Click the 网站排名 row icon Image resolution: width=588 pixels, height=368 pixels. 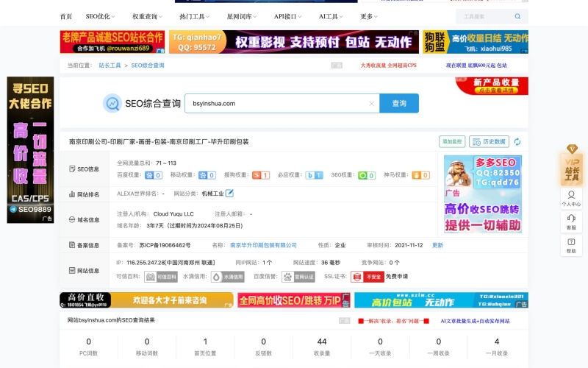[x=72, y=194]
